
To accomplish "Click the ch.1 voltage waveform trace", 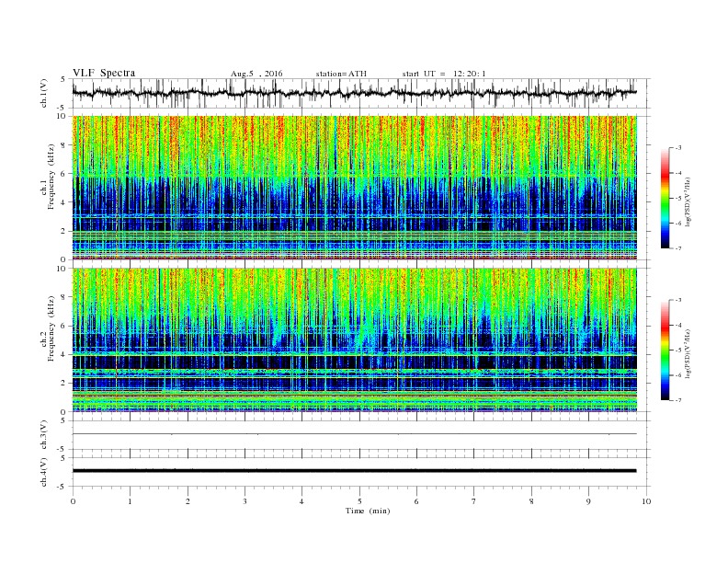I will coord(354,93).
